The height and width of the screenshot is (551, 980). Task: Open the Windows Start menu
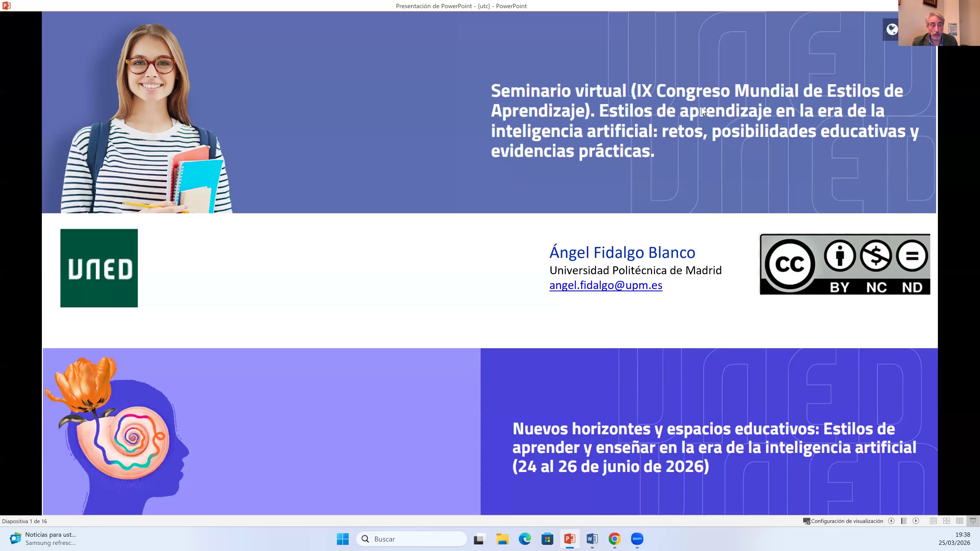342,539
